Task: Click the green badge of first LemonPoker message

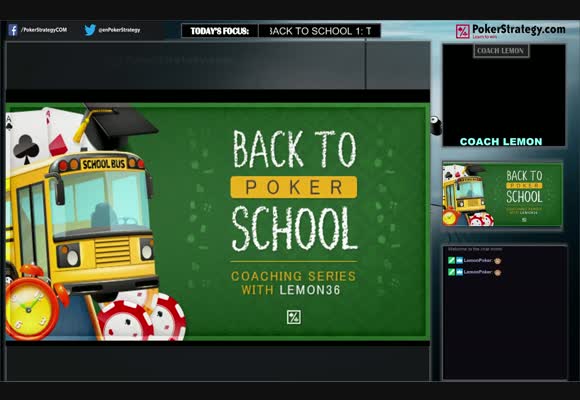Action: pyautogui.click(x=451, y=260)
